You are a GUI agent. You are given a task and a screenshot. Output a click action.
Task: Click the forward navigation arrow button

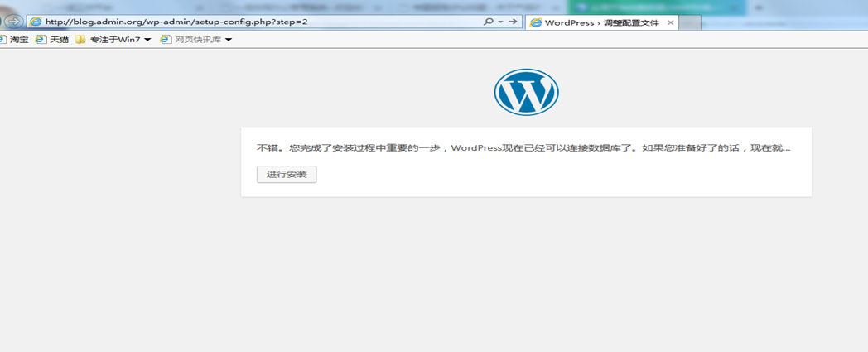tap(13, 21)
